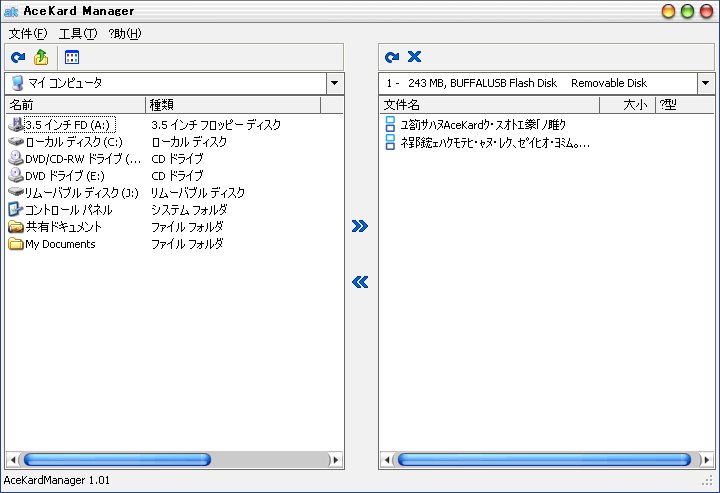Select リムーバブル ディスク (J:) drive icon
This screenshot has height=493, width=720.
click(x=16, y=192)
